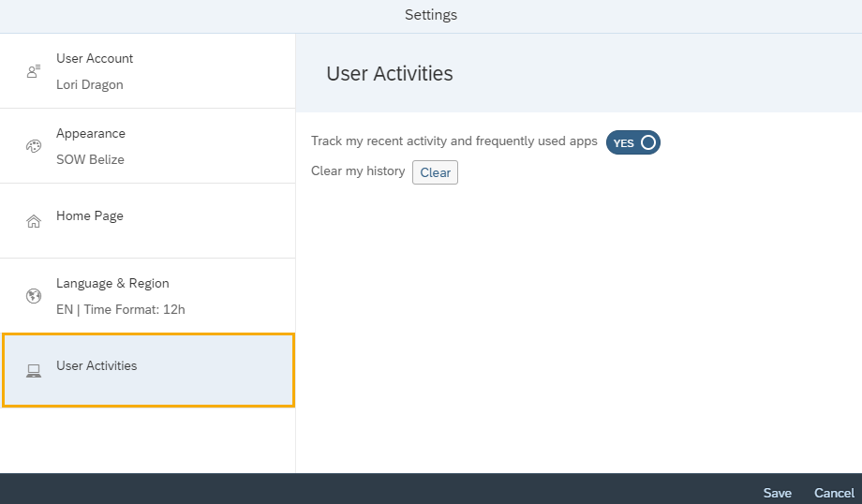The image size is (862, 504).
Task: Click the User Account person icon
Action: pos(34,71)
